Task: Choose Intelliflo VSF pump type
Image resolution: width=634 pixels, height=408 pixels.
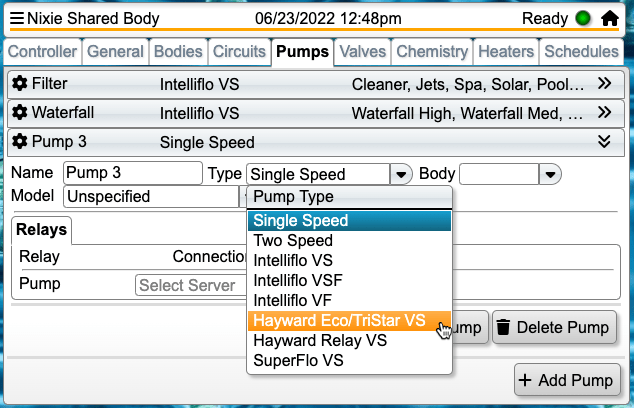Action: (349, 281)
